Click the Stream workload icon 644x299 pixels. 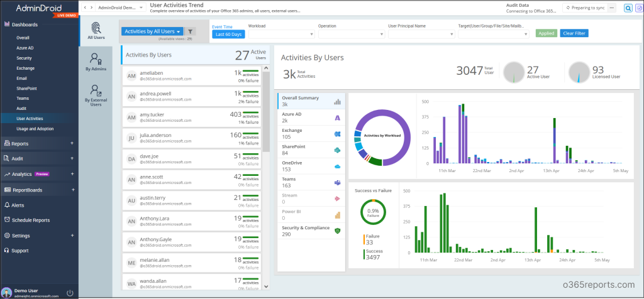338,198
